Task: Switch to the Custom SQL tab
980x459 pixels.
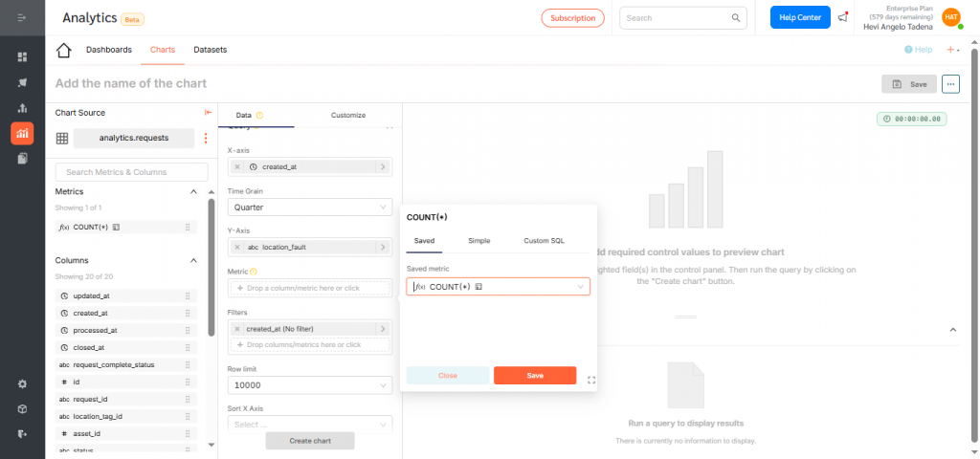Action: [544, 240]
